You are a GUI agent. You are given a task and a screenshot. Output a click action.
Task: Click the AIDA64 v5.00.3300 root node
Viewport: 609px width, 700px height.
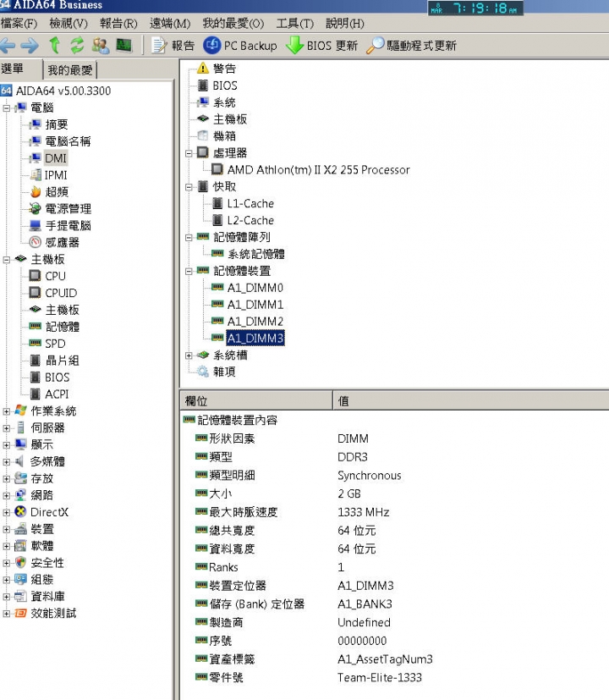click(x=63, y=91)
